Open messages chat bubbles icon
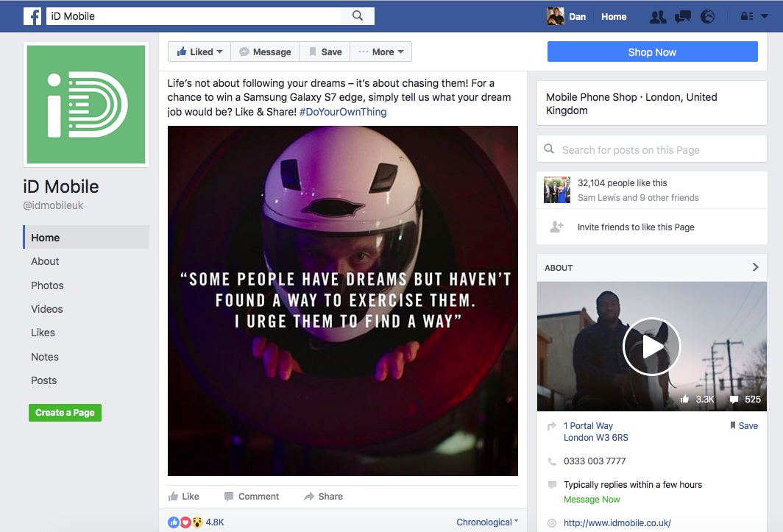The width and height of the screenshot is (783, 532). (683, 17)
